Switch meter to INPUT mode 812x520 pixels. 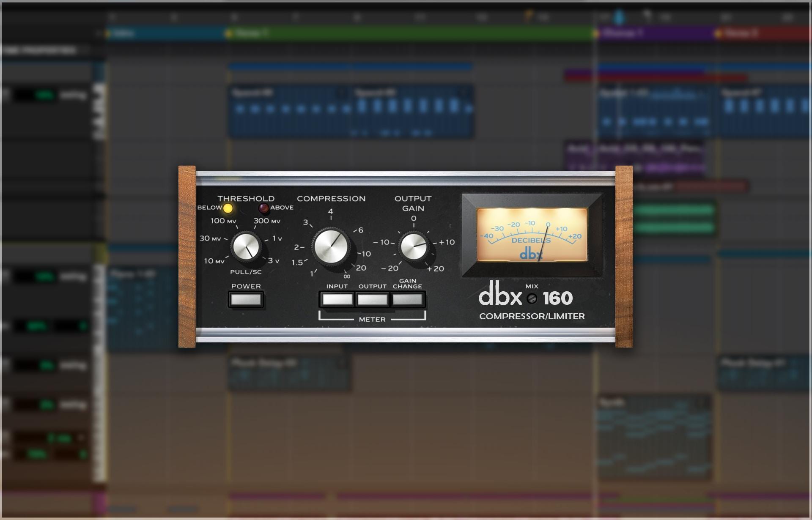(x=337, y=299)
